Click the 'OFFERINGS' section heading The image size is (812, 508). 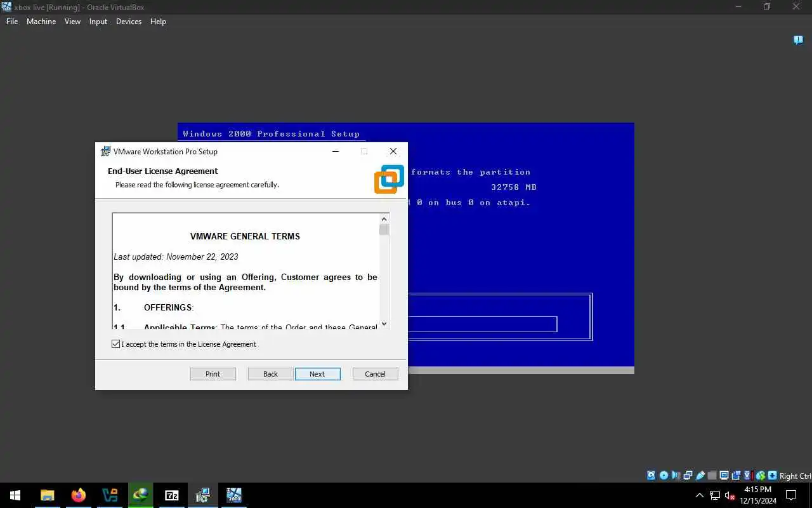(168, 307)
